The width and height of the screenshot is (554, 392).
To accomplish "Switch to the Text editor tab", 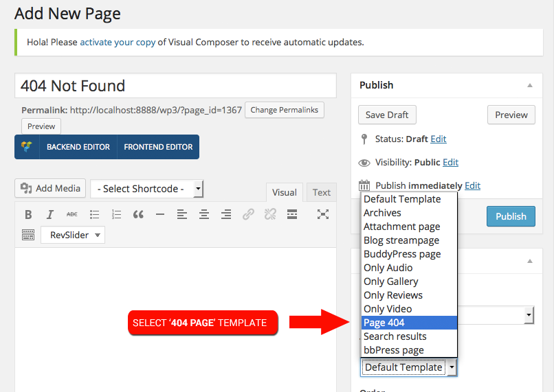I will (321, 192).
